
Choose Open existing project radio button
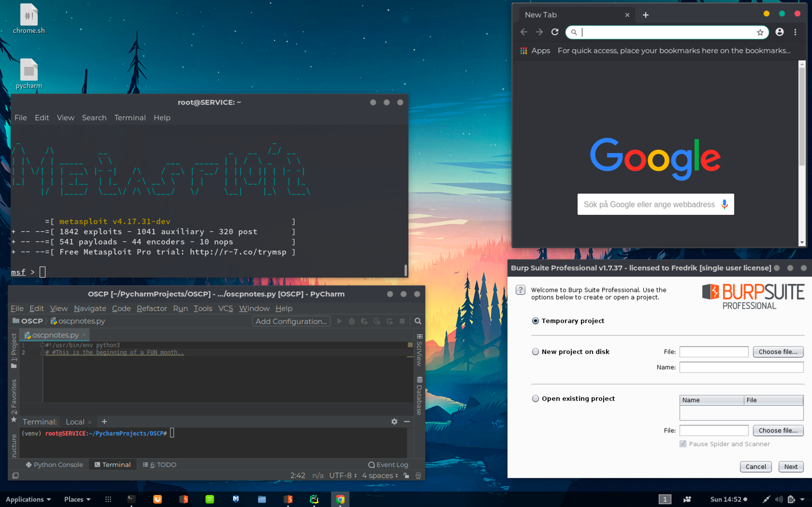pyautogui.click(x=536, y=399)
